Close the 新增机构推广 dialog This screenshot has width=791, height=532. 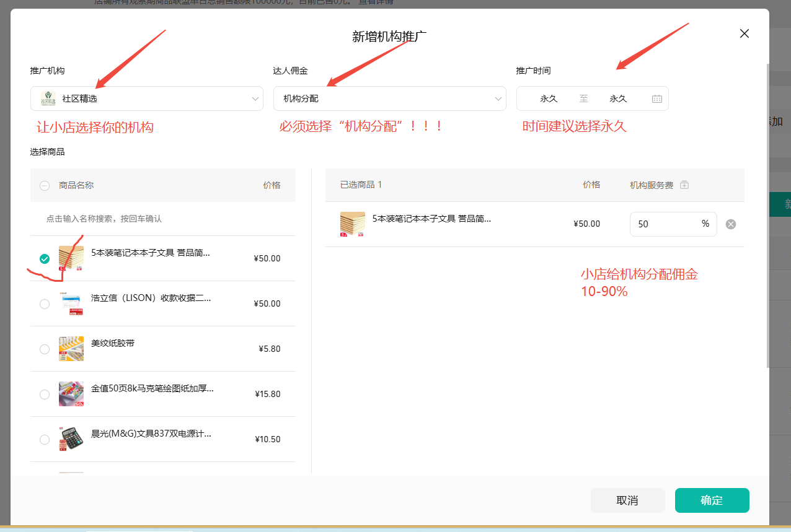745,33
